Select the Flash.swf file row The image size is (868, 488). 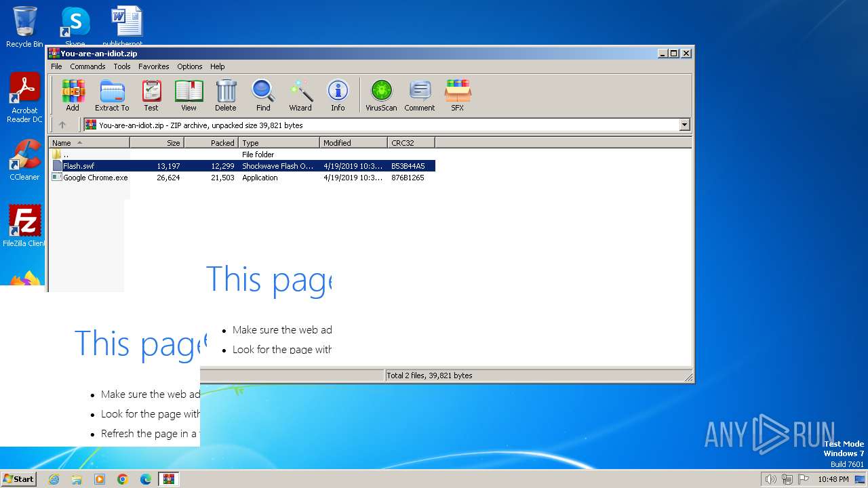pos(242,166)
